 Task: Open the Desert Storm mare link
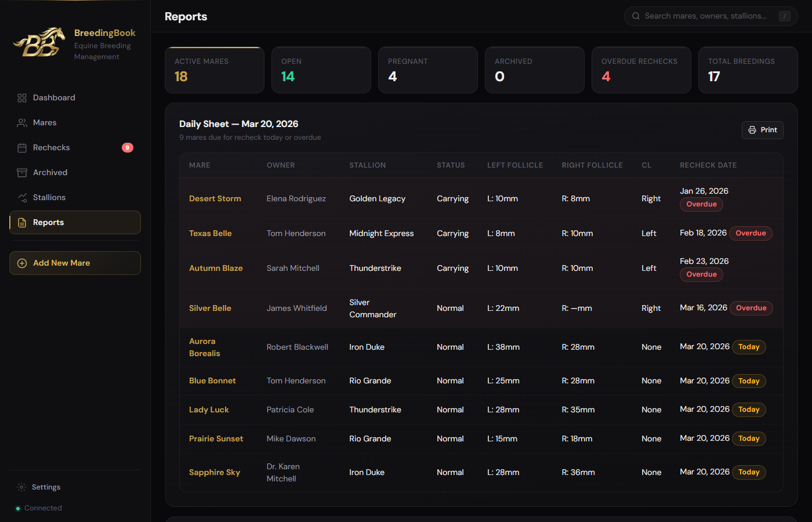(215, 198)
